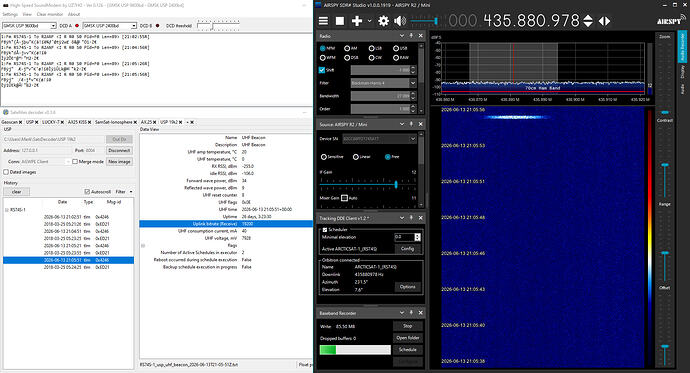Close the Radio panel

(x=420, y=36)
